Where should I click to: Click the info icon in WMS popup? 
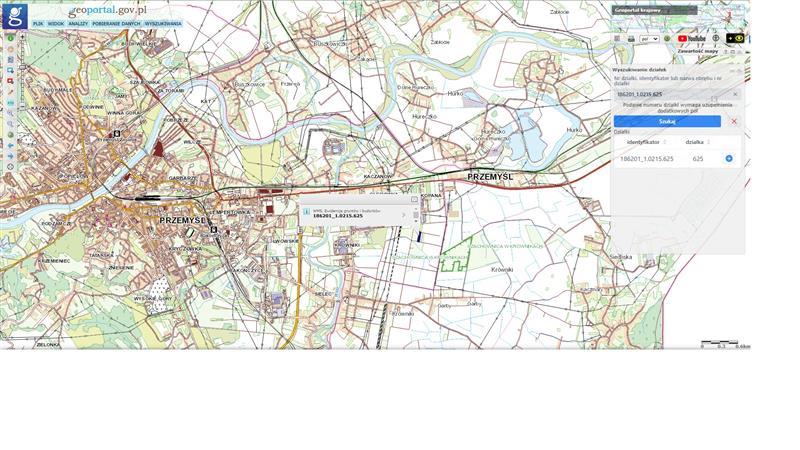tap(306, 212)
